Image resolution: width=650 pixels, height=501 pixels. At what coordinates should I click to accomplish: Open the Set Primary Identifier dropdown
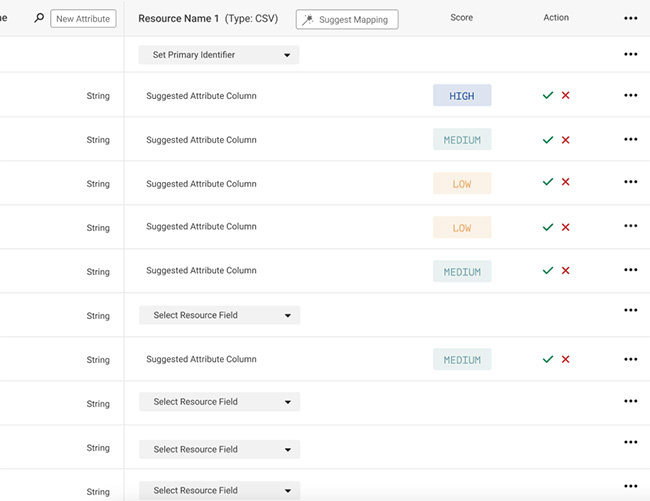(x=219, y=55)
